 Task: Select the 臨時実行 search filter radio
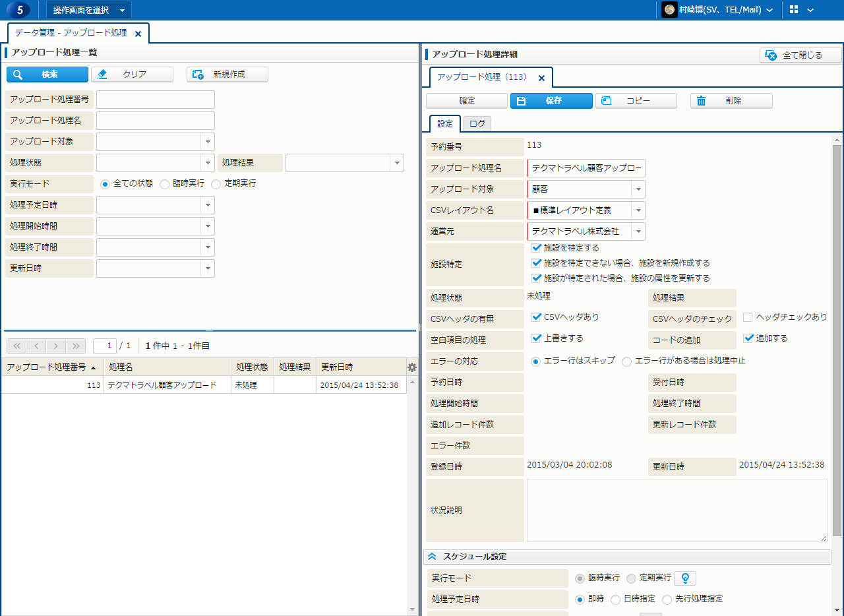pos(165,184)
